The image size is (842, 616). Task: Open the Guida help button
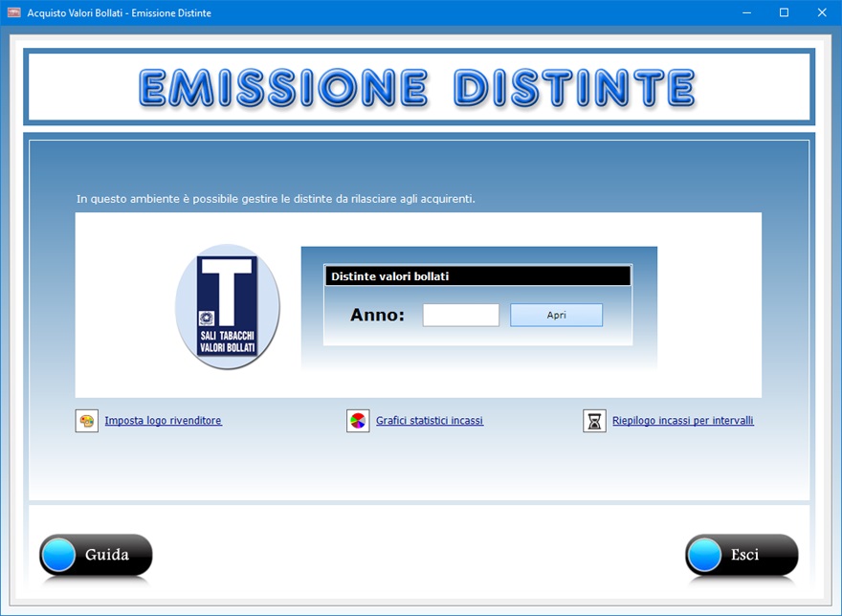[x=96, y=555]
